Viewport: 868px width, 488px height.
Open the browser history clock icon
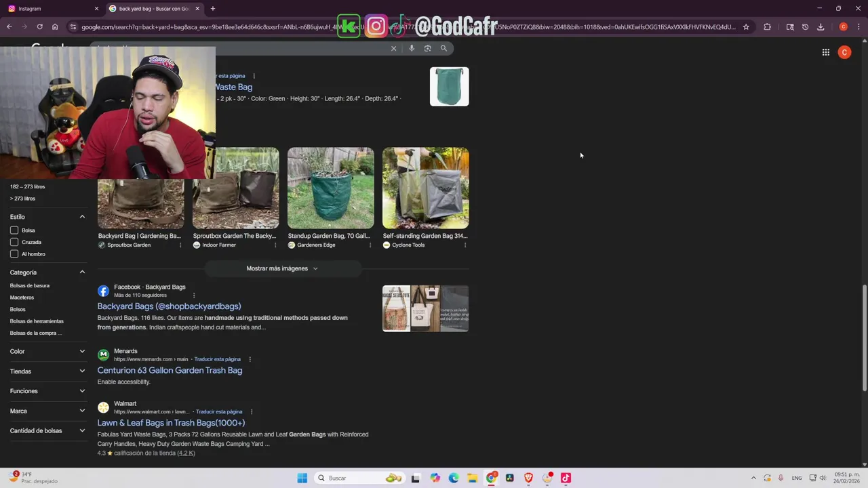click(x=805, y=27)
